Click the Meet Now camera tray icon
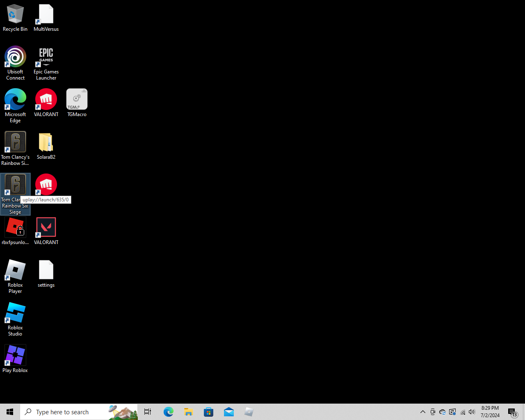This screenshot has width=525, height=420. coord(433,412)
